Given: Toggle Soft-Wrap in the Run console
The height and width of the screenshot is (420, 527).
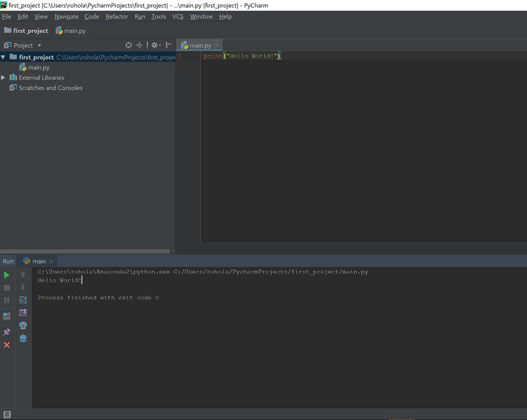Looking at the screenshot, I should (23, 300).
